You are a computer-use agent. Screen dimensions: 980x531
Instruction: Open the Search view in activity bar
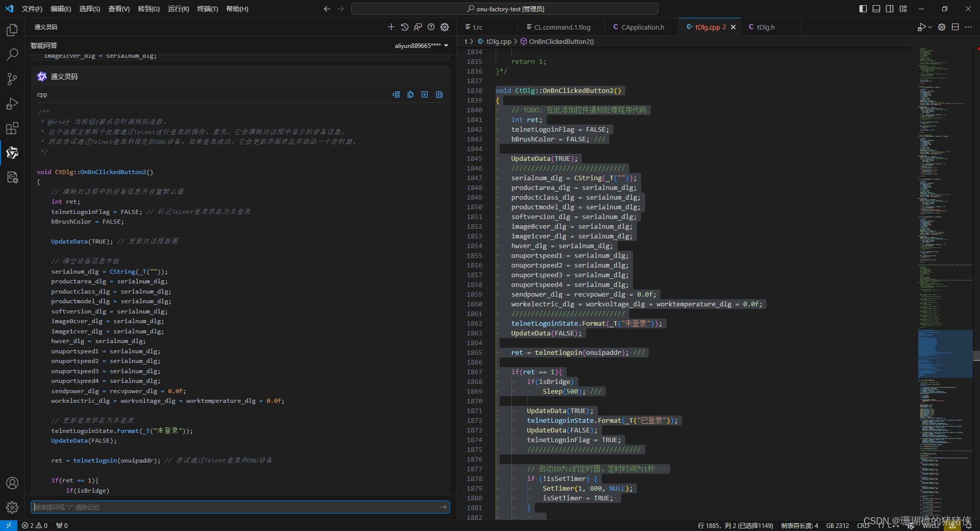12,55
